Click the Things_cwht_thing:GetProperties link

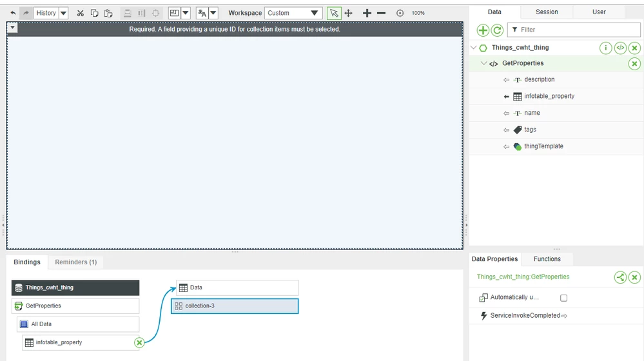tap(523, 277)
